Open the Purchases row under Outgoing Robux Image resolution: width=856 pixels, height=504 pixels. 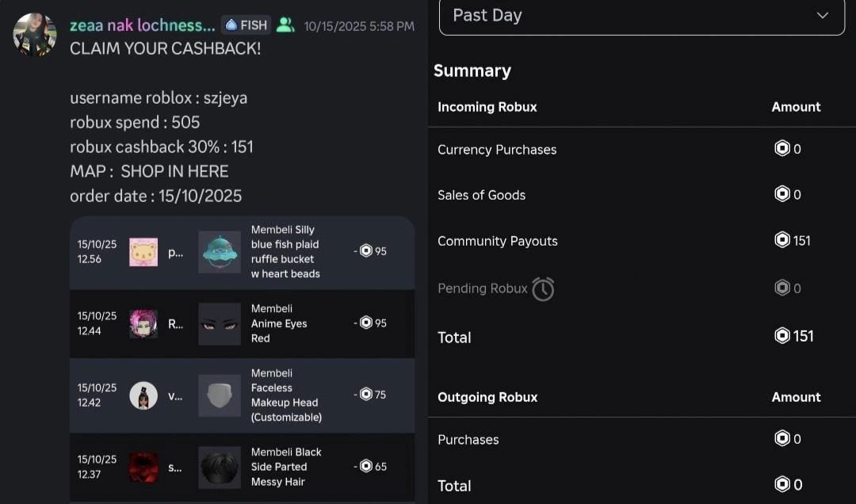click(641, 440)
